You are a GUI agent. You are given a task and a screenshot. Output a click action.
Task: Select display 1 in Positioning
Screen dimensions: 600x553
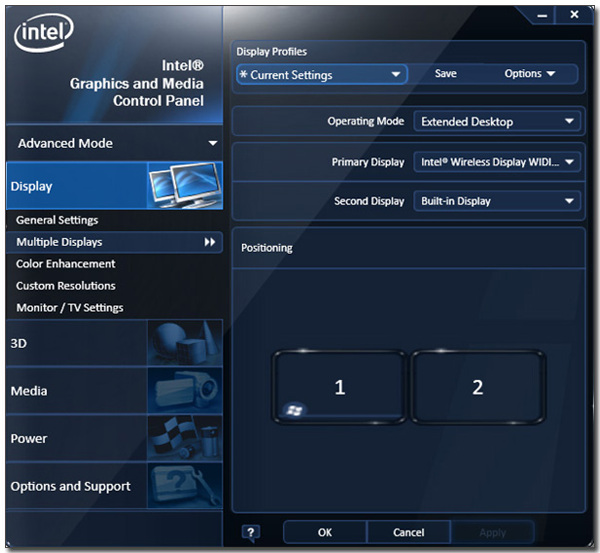339,387
